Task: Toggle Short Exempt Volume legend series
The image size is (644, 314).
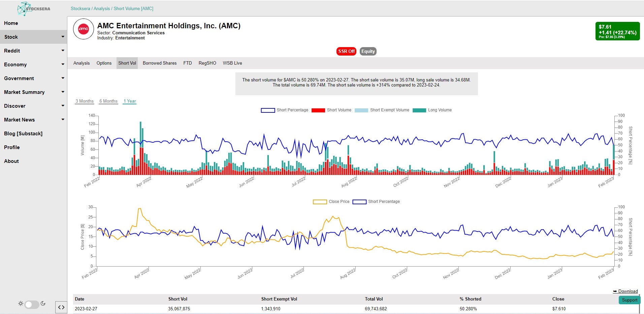Action: tap(382, 110)
